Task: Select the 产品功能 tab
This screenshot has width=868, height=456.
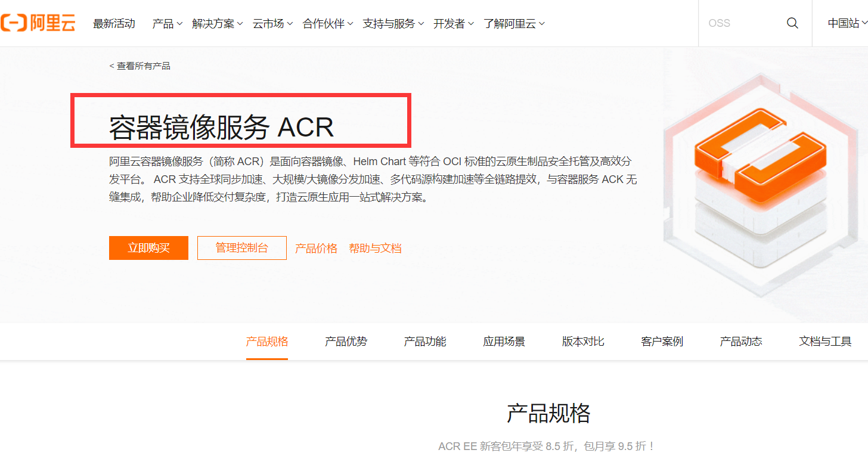Action: pos(425,342)
